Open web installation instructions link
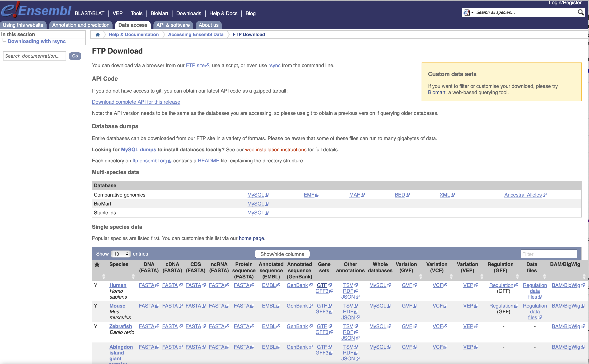 pyautogui.click(x=276, y=149)
